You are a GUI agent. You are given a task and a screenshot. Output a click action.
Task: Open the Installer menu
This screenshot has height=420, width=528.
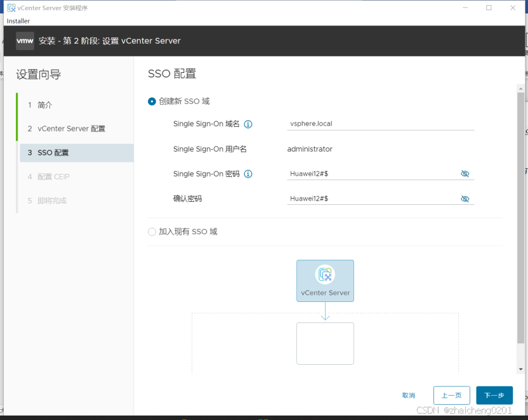click(18, 21)
